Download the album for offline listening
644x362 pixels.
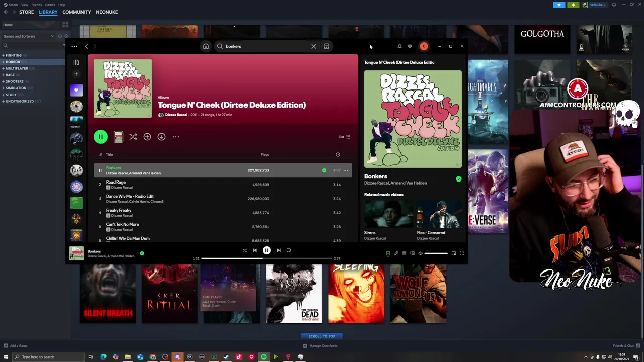[162, 137]
